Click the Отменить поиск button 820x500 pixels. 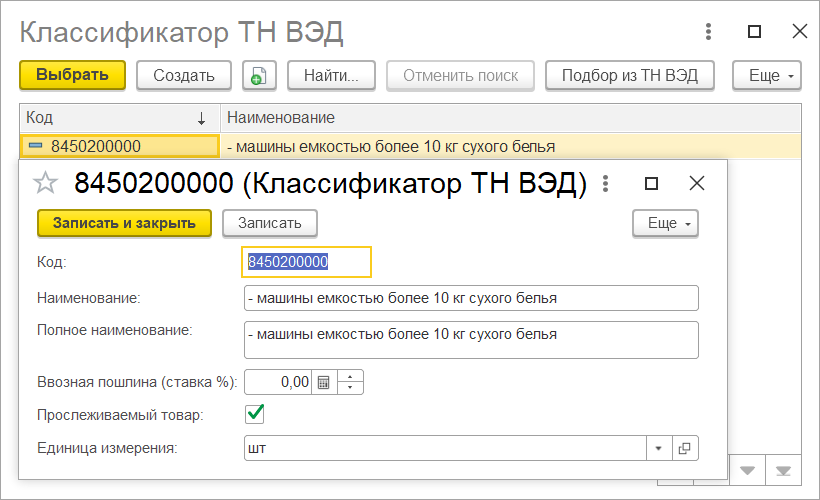(460, 76)
